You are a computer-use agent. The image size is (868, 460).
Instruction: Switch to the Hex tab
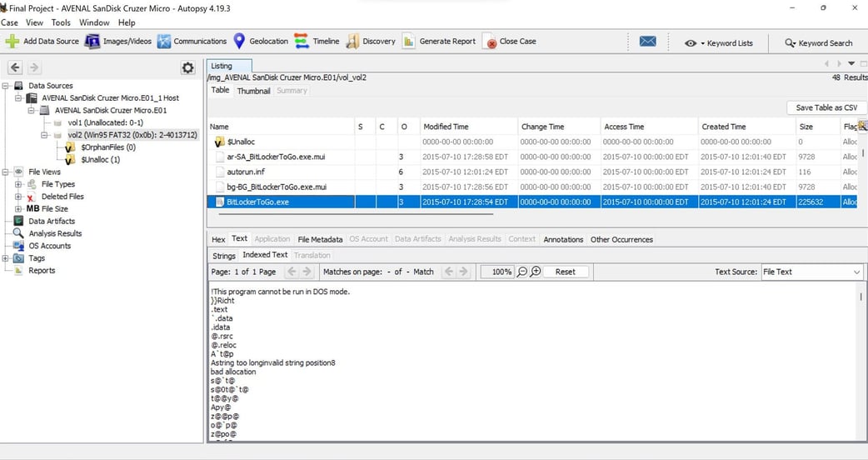point(218,240)
